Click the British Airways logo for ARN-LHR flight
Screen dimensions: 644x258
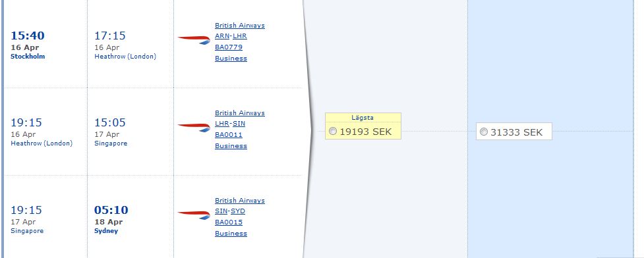194,40
